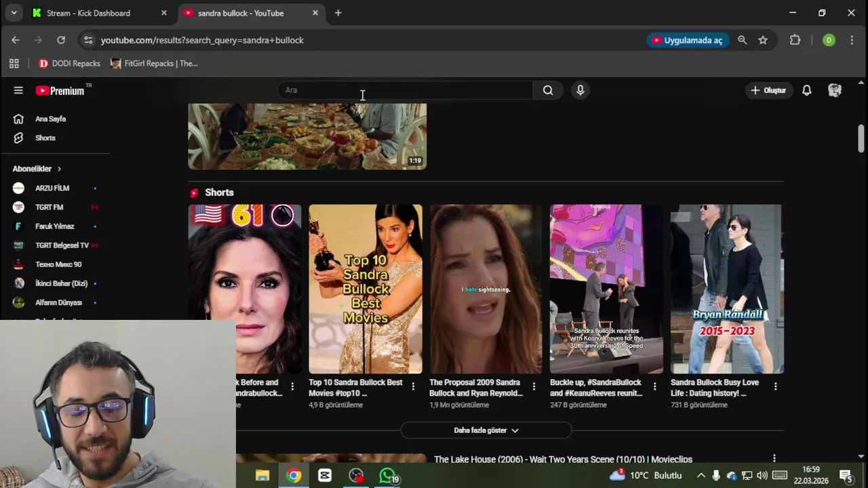The width and height of the screenshot is (868, 488).
Task: Open the Top 10 Sandra Bullock Best Movies Short
Action: [x=366, y=289]
